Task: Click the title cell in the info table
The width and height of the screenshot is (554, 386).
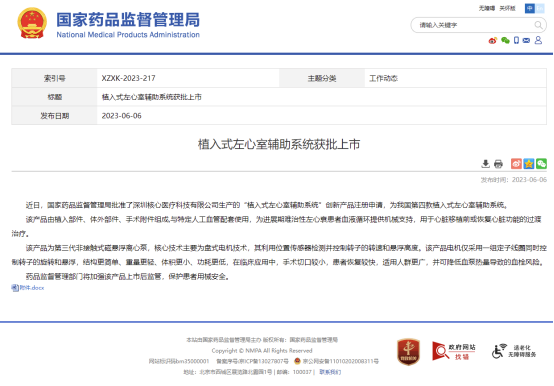Action: click(322, 97)
